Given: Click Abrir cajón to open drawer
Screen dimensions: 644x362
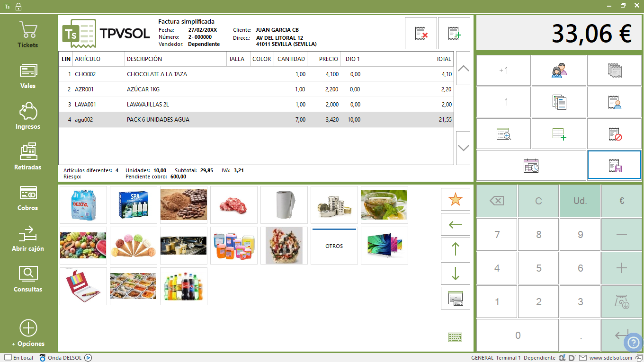Looking at the screenshot, I should pos(28,238).
